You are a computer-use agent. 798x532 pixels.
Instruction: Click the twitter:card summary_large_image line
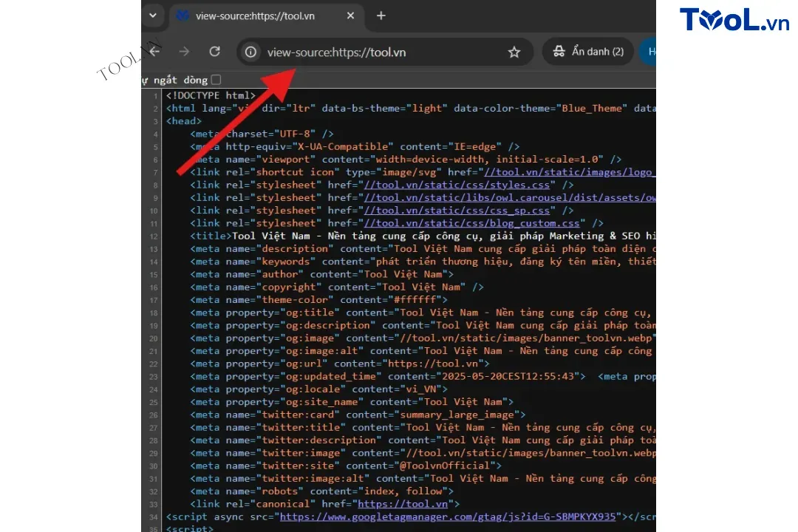pyautogui.click(x=358, y=415)
